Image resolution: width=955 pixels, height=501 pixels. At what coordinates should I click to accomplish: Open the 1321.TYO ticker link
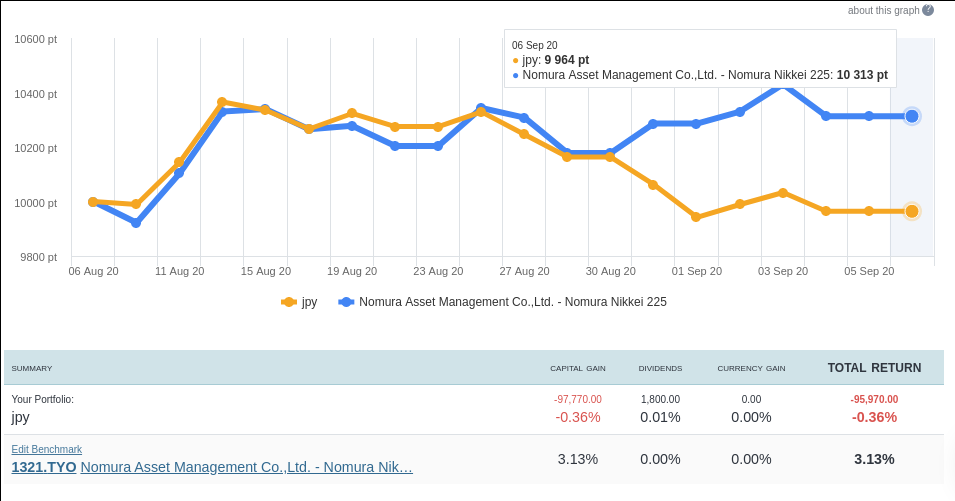pyautogui.click(x=44, y=467)
